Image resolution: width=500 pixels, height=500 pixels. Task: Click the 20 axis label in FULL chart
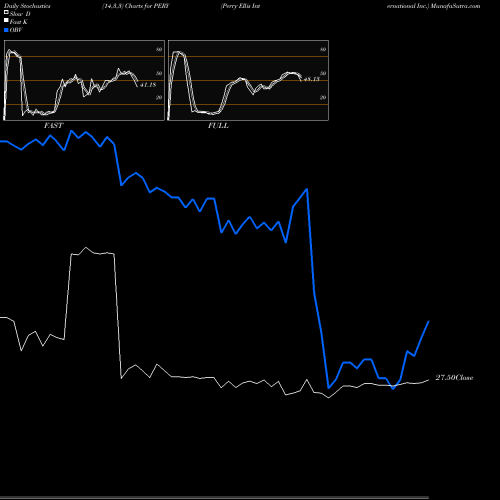323,97
